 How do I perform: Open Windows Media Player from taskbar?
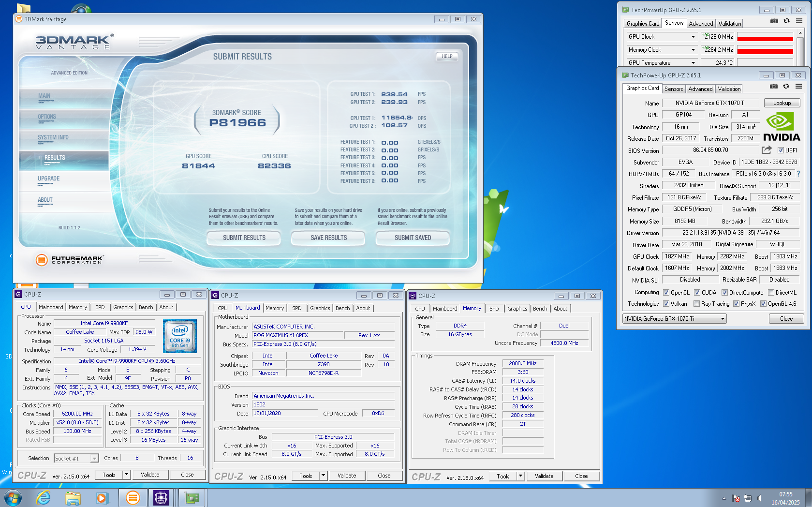pos(102,497)
